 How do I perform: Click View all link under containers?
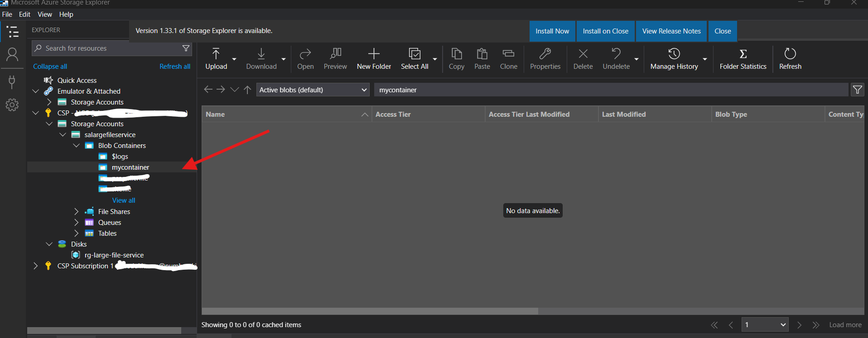(x=124, y=200)
